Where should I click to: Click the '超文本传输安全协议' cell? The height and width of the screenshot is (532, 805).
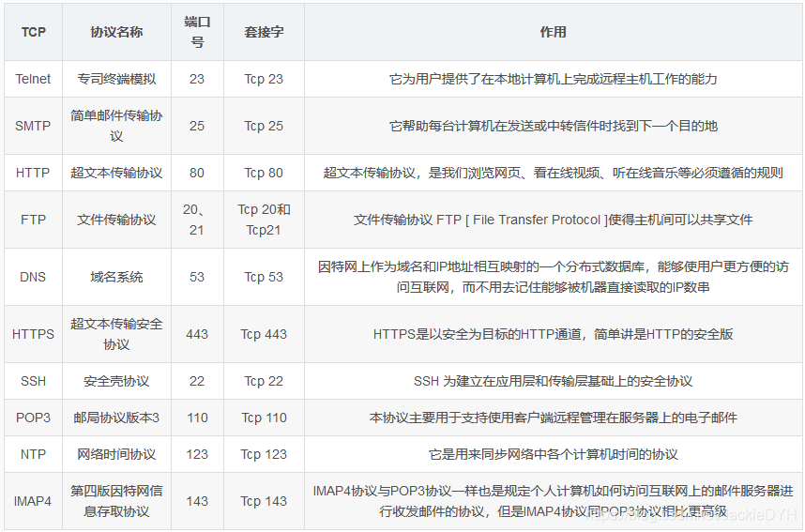(116, 334)
